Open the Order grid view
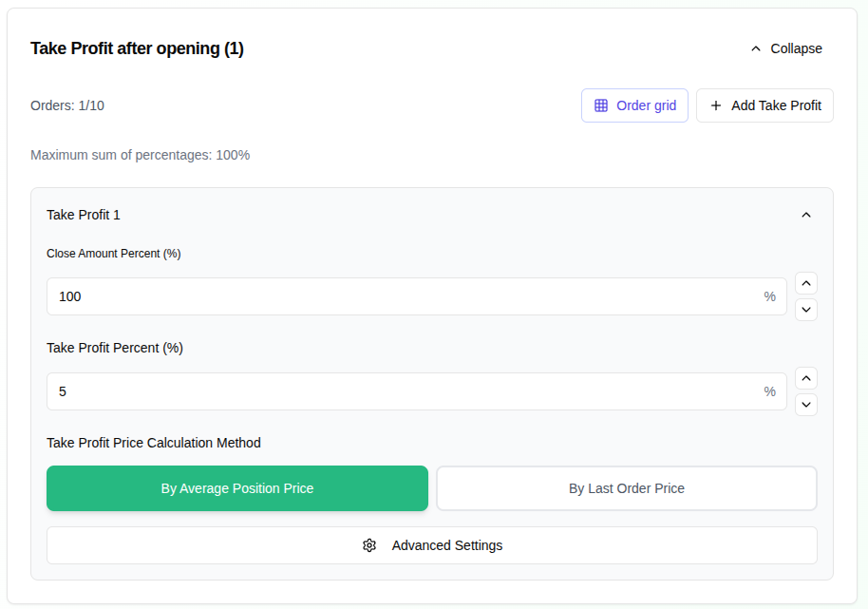Viewport: 868px width, 609px height. (646, 105)
